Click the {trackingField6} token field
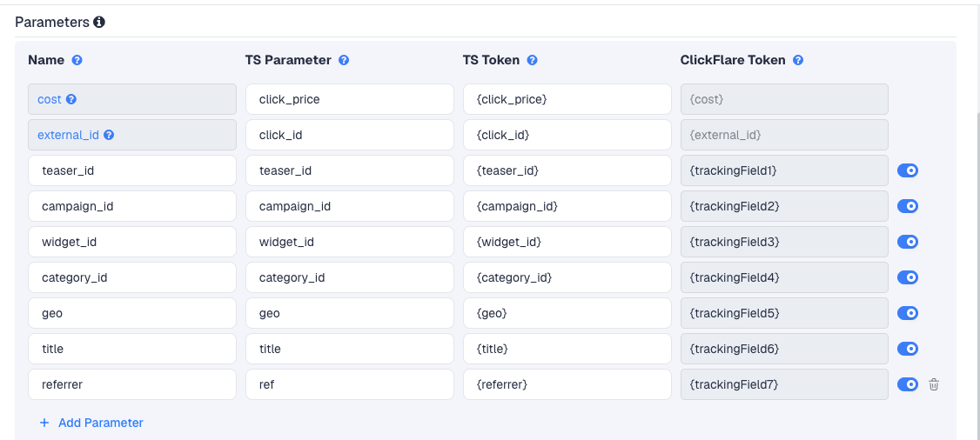980x440 pixels. click(x=784, y=348)
